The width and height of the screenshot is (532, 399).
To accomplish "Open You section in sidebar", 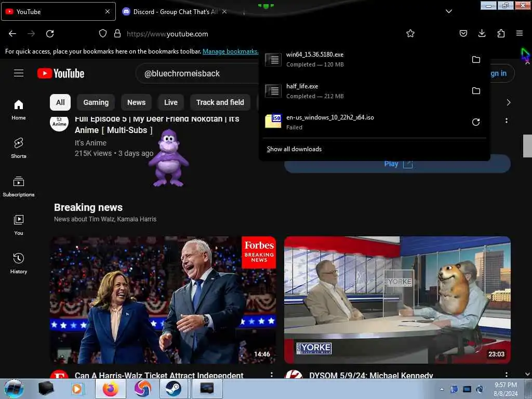I will coord(19,225).
